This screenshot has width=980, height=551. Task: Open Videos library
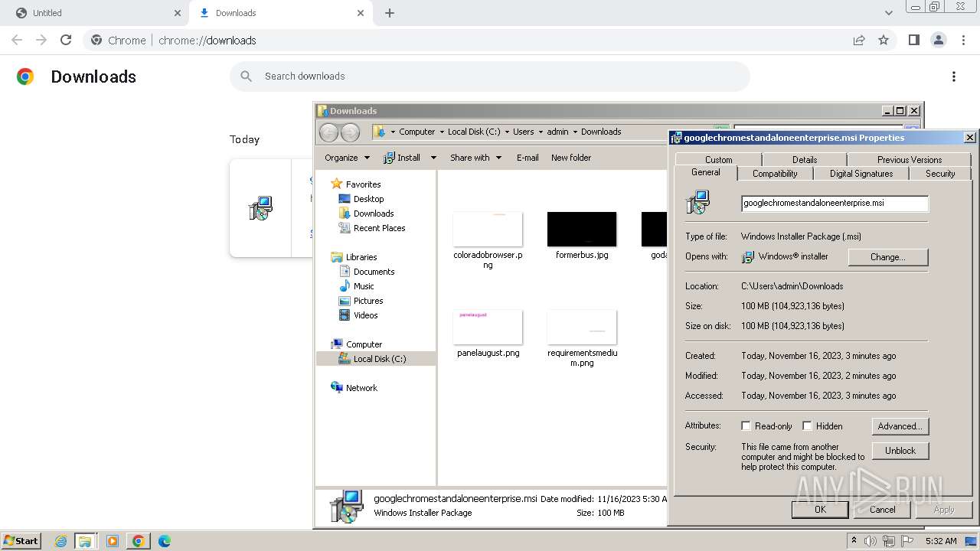coord(365,315)
